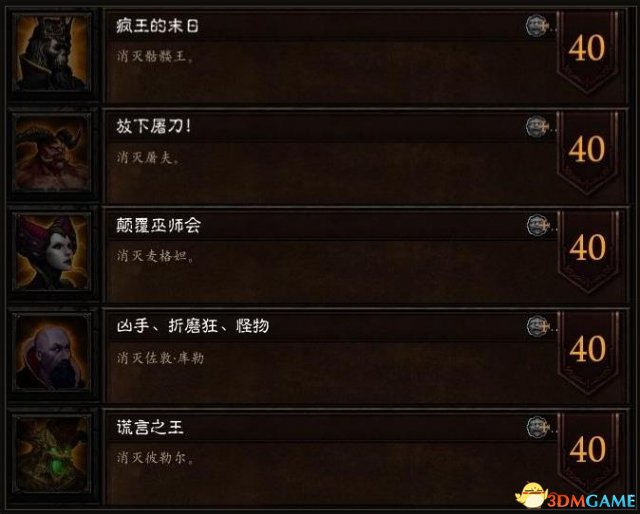This screenshot has width=640, height=514.
Task: Click the 3DMGAME watermark logo
Action: [x=576, y=495]
